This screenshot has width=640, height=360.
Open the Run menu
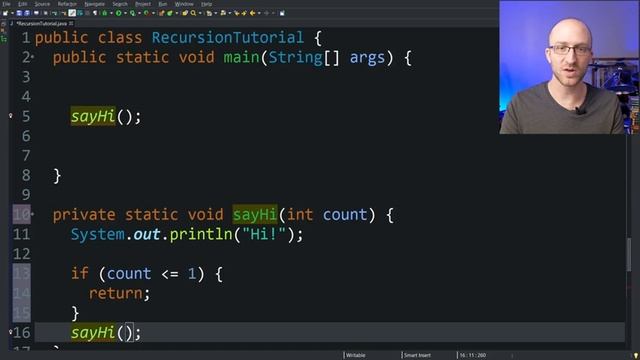click(x=162, y=4)
